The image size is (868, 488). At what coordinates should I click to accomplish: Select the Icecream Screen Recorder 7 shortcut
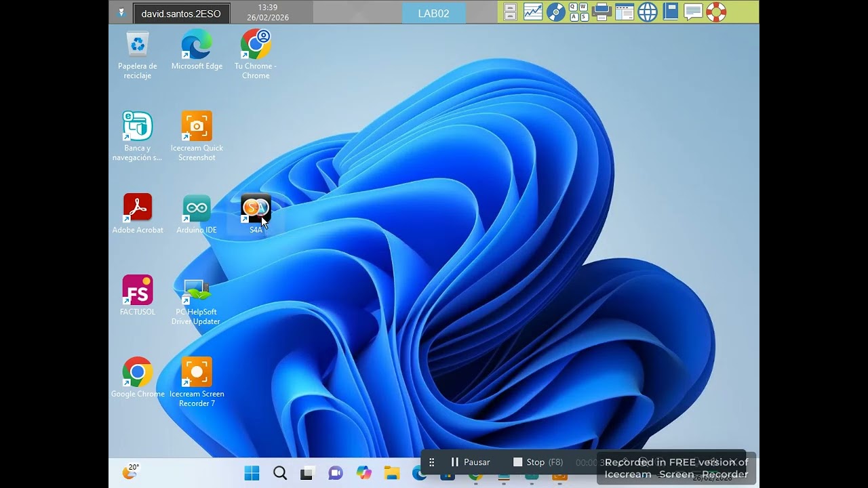(x=197, y=382)
